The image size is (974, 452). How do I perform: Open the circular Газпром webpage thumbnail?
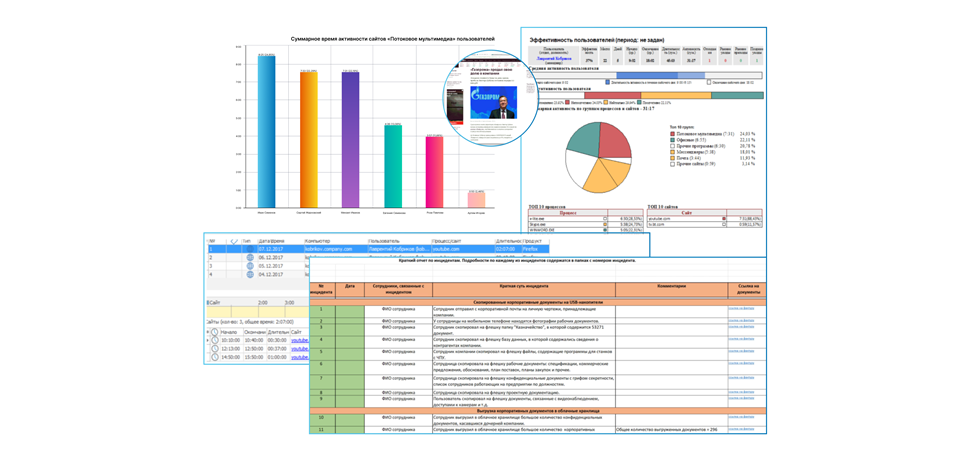pyautogui.click(x=491, y=99)
